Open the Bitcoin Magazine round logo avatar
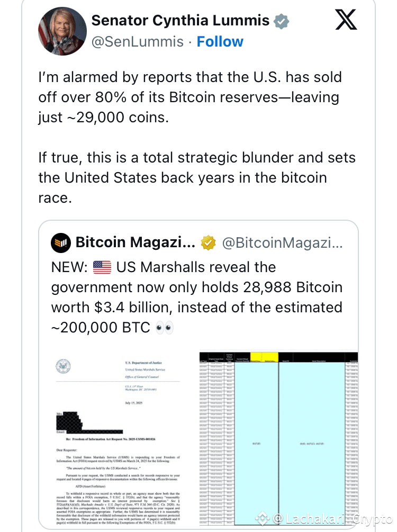 [x=61, y=243]
